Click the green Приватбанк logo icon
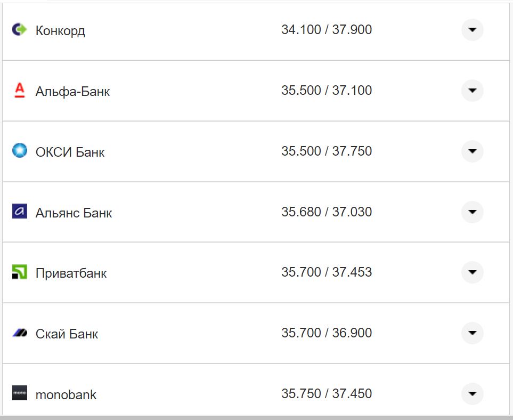The height and width of the screenshot is (420, 513). 19,272
